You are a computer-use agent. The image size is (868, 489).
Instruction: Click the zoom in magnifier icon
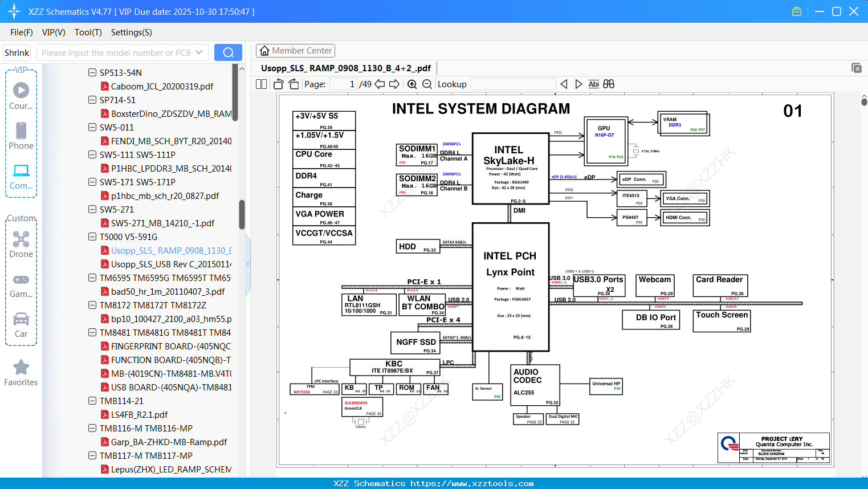412,84
